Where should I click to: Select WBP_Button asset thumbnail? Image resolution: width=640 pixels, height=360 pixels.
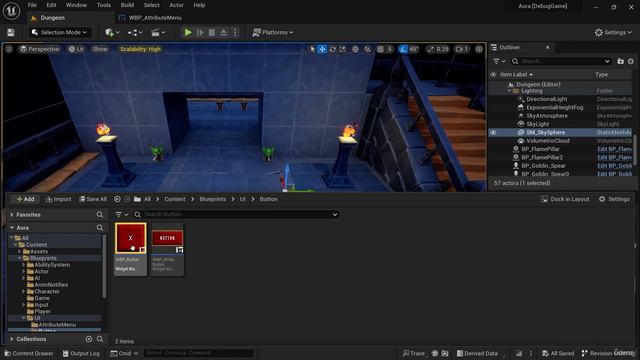[x=131, y=249]
